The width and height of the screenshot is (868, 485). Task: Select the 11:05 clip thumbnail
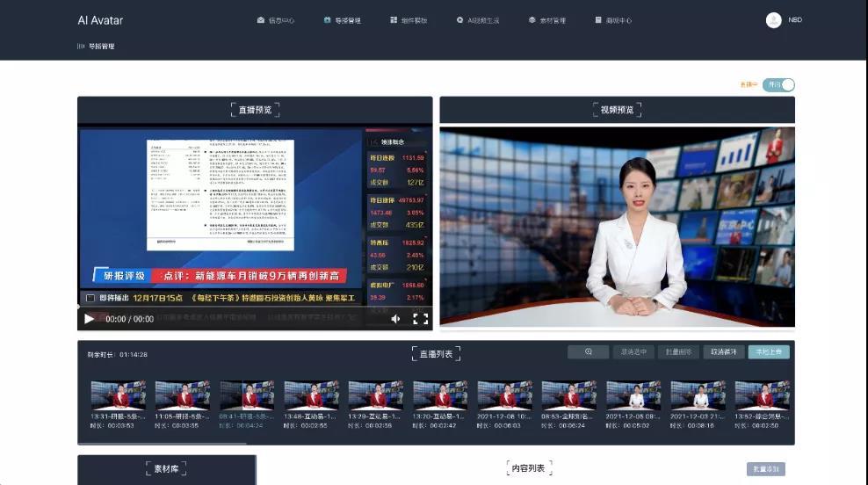183,395
